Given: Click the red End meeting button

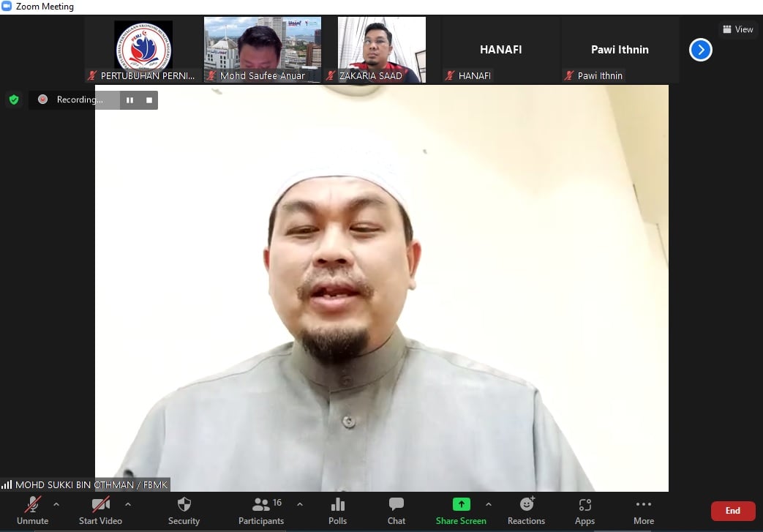Looking at the screenshot, I should click(x=732, y=511).
